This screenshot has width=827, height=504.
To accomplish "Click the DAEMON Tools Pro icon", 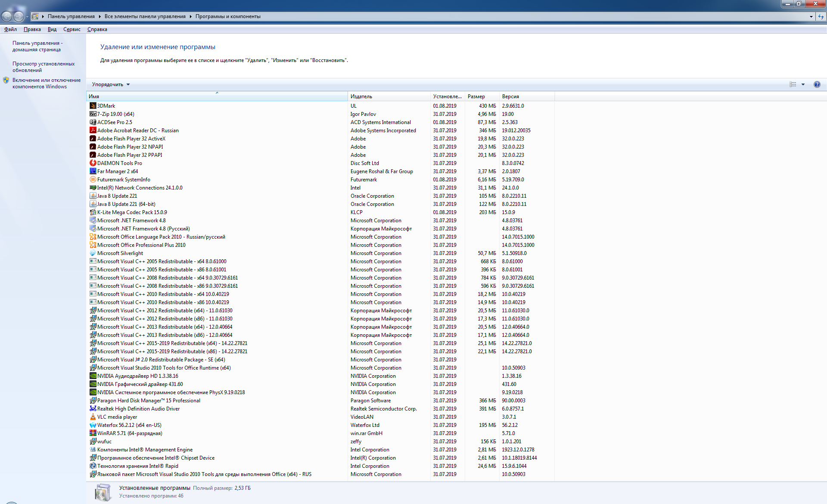I will pyautogui.click(x=93, y=163).
